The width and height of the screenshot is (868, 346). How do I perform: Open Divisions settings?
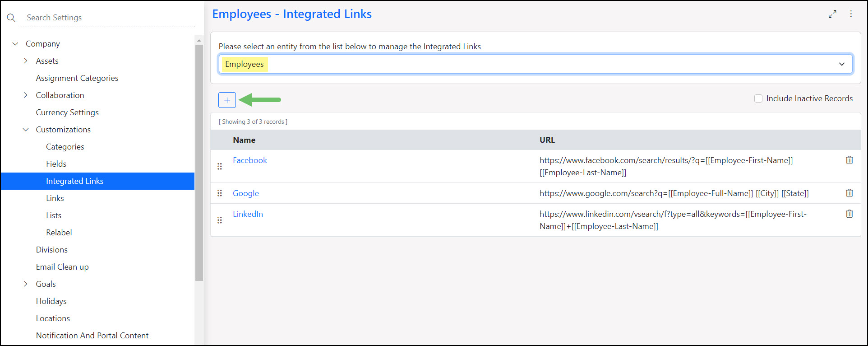pyautogui.click(x=52, y=250)
